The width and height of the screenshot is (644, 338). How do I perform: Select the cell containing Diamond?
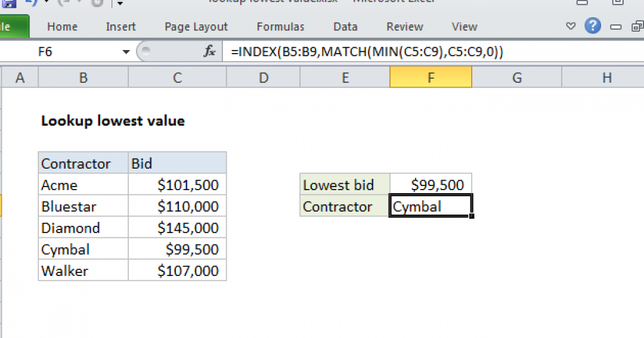(x=83, y=228)
